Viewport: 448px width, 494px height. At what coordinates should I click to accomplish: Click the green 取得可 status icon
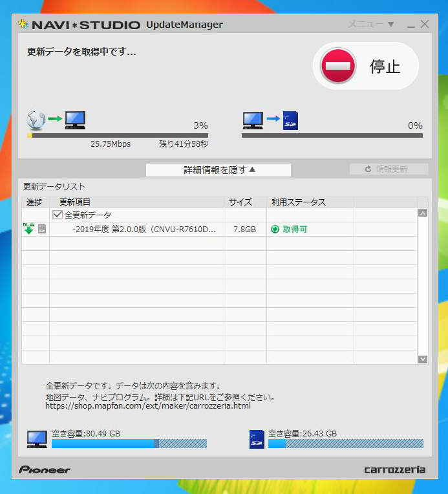click(x=275, y=229)
